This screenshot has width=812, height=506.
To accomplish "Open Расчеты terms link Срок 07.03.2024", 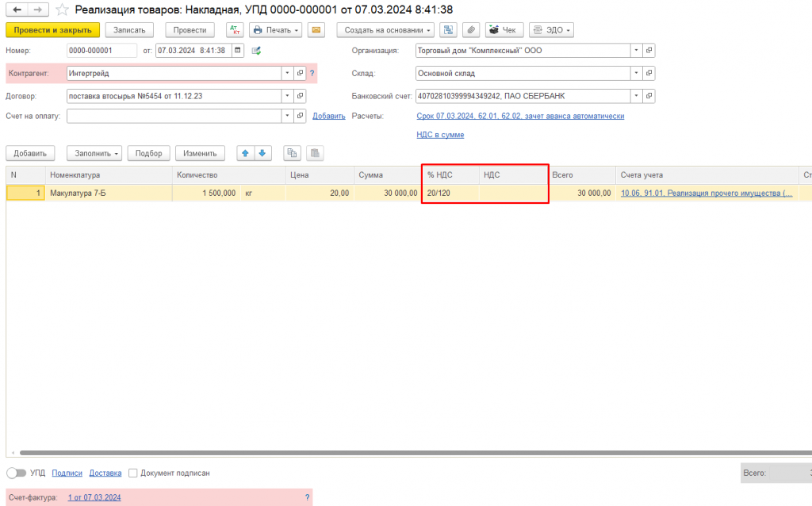I will click(520, 116).
